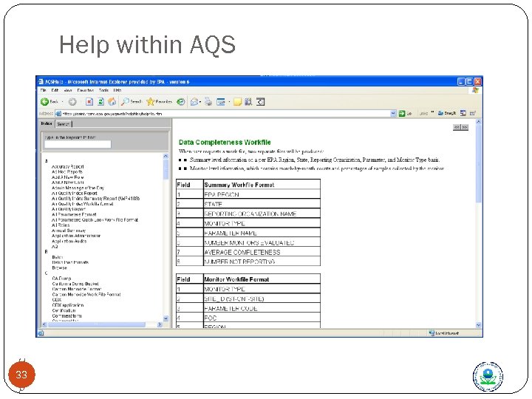Viewport: 532px width, 399px height.
Task: Click content pane scroll down arrow
Action: 478,325
